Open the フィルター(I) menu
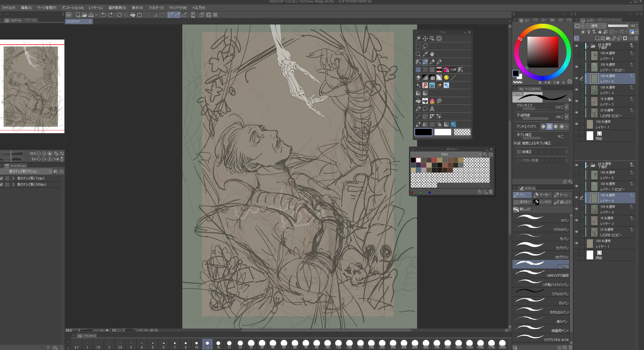 click(x=156, y=8)
